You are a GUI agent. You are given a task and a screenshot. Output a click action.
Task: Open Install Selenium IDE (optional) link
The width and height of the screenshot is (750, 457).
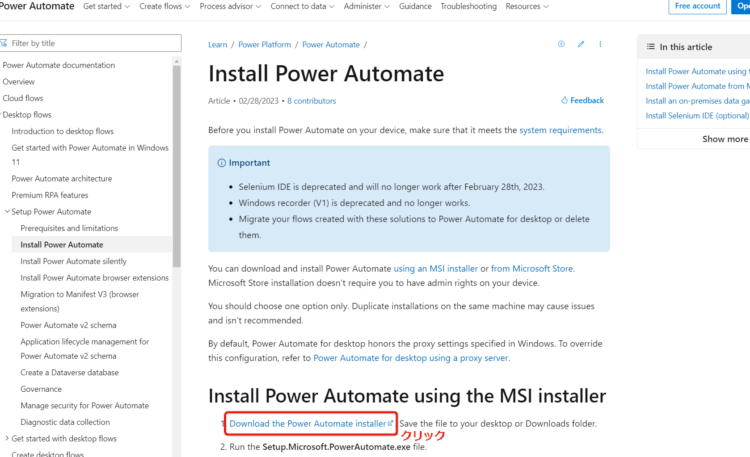click(x=697, y=116)
